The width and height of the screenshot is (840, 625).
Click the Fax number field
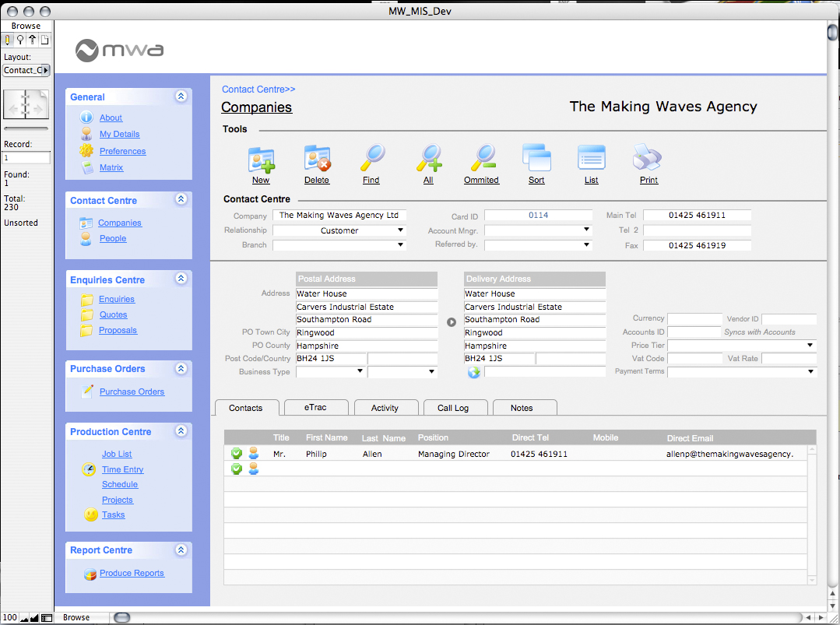(697, 245)
